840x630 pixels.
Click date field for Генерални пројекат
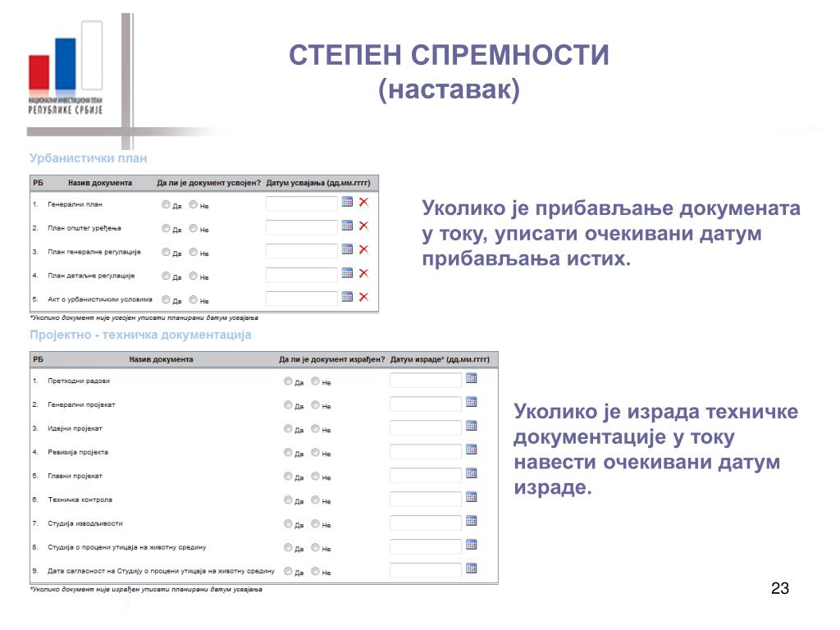(426, 404)
